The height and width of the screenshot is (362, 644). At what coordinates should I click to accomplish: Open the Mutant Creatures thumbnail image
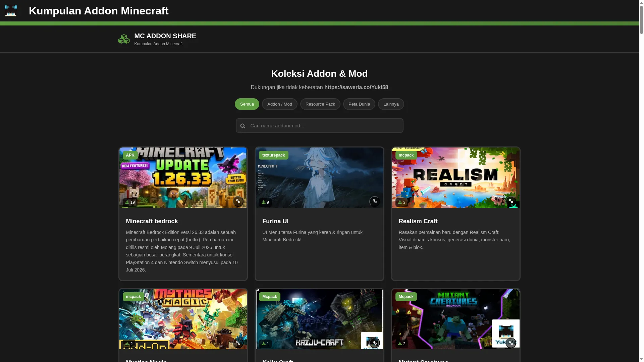[x=456, y=319]
